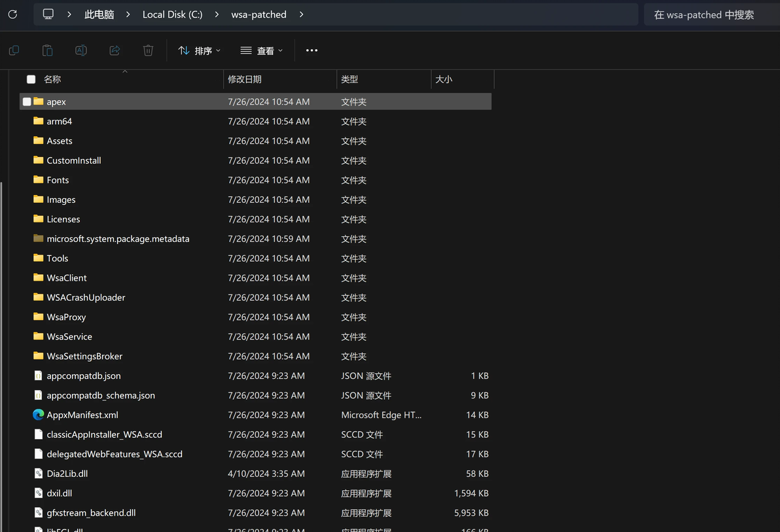The height and width of the screenshot is (532, 780).
Task: Select the appcompatdb_schema.json file name
Action: pyautogui.click(x=101, y=395)
